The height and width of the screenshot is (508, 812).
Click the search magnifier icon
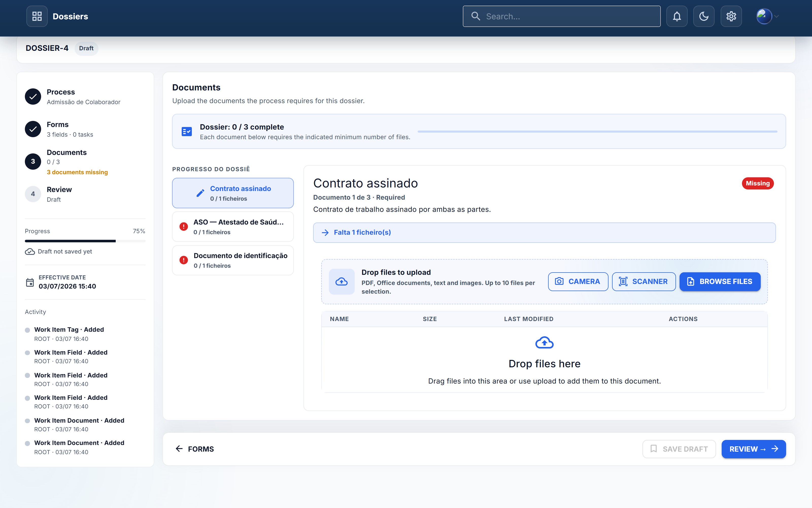pos(476,16)
